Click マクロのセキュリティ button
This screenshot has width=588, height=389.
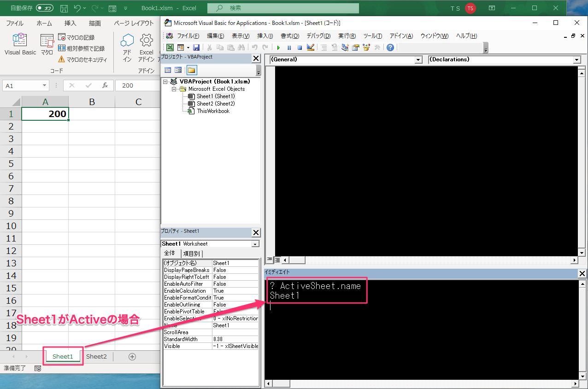pyautogui.click(x=82, y=59)
